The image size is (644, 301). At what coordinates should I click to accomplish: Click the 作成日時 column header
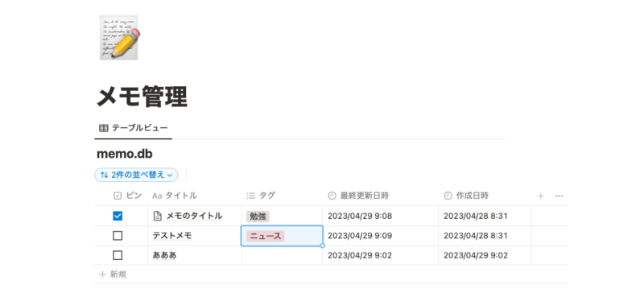[466, 196]
